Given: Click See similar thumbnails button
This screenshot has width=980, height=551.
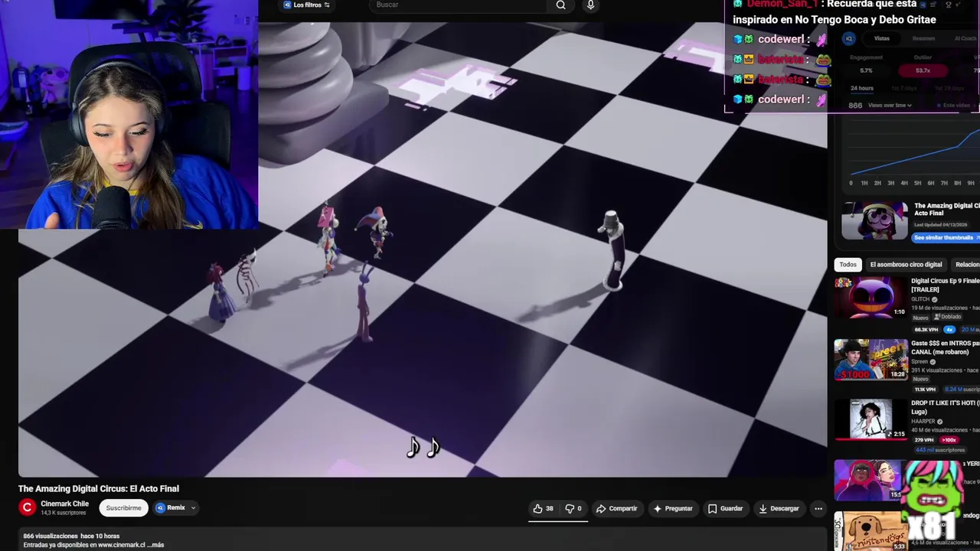Looking at the screenshot, I should pos(946,237).
